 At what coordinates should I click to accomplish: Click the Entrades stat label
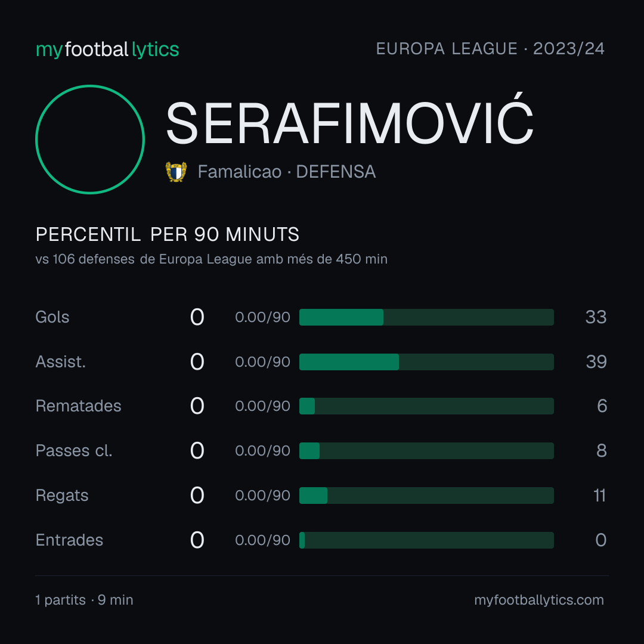pos(69,540)
